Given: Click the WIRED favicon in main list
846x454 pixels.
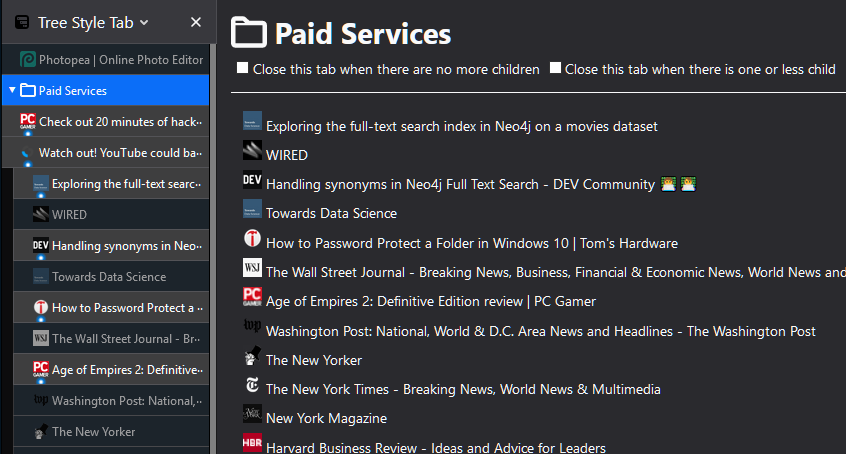Looking at the screenshot, I should point(252,150).
